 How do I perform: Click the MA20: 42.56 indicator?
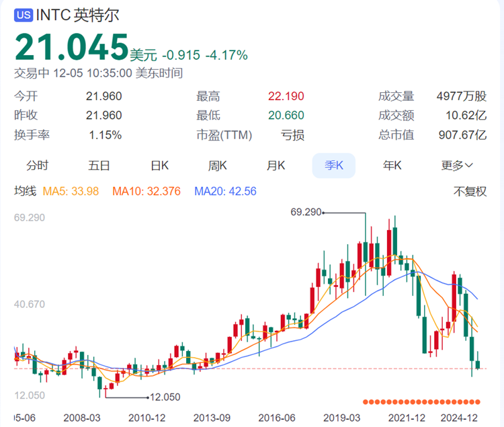[225, 192]
